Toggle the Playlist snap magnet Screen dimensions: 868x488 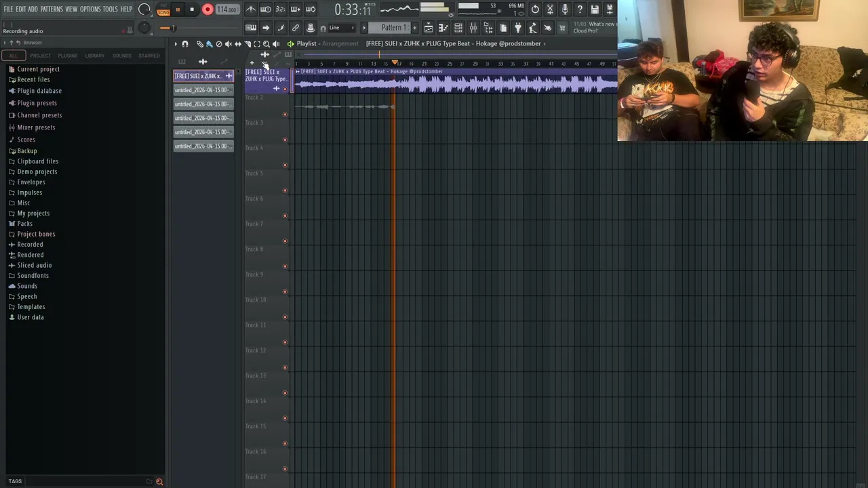click(185, 43)
